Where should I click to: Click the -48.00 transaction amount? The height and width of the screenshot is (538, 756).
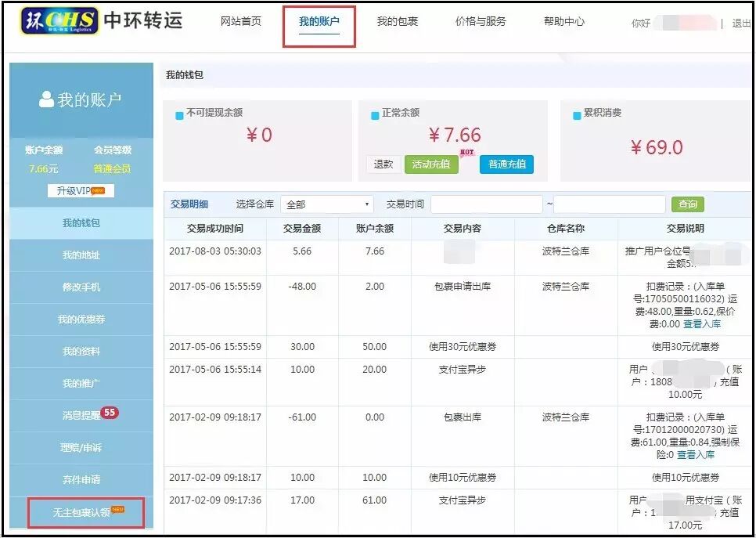302,287
